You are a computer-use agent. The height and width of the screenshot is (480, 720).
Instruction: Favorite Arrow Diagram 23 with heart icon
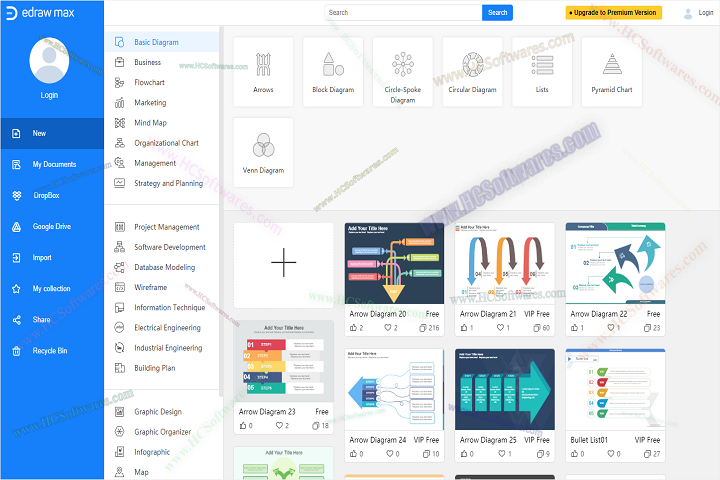click(279, 426)
